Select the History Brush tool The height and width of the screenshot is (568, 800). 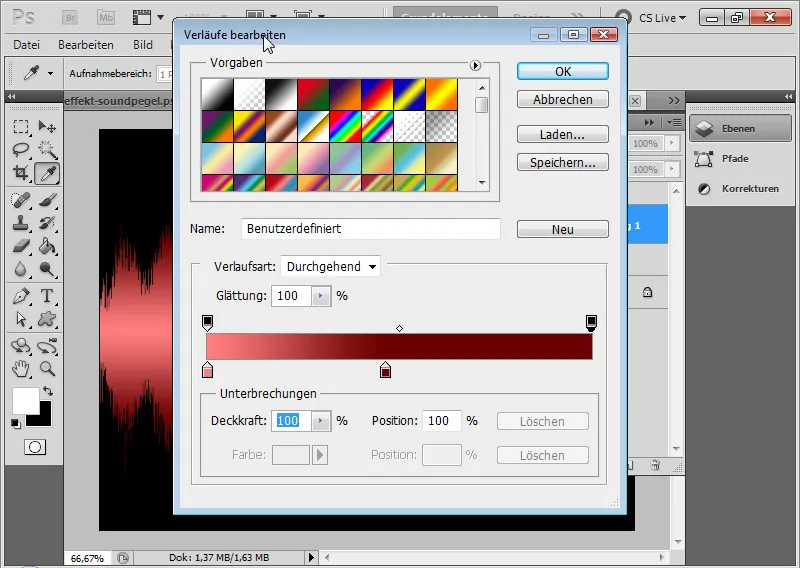(x=47, y=223)
